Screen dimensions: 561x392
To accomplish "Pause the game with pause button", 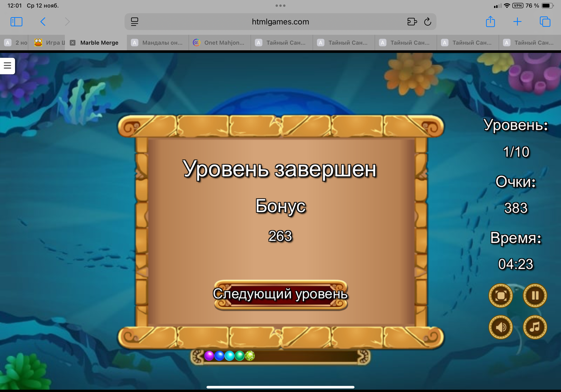I will click(535, 296).
